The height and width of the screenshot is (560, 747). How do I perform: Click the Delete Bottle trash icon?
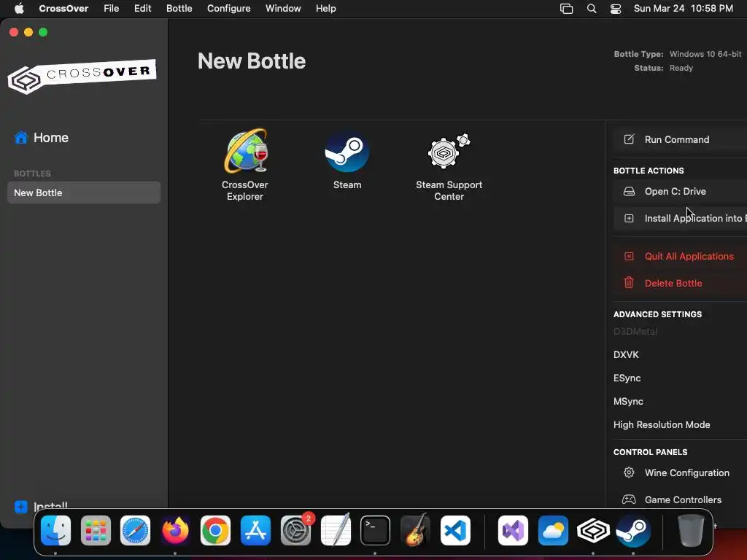629,283
